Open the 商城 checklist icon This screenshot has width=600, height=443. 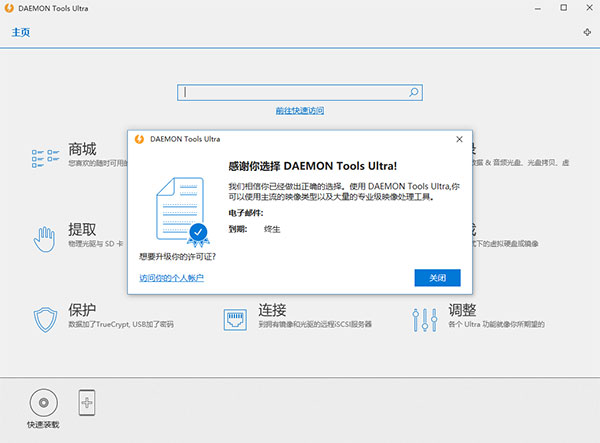46,158
